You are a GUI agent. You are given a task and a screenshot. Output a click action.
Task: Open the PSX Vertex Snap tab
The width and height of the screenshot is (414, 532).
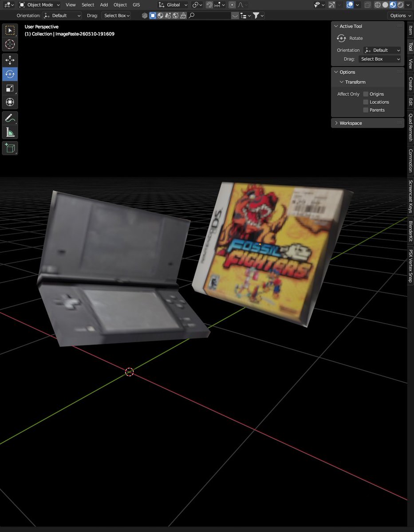click(x=410, y=266)
